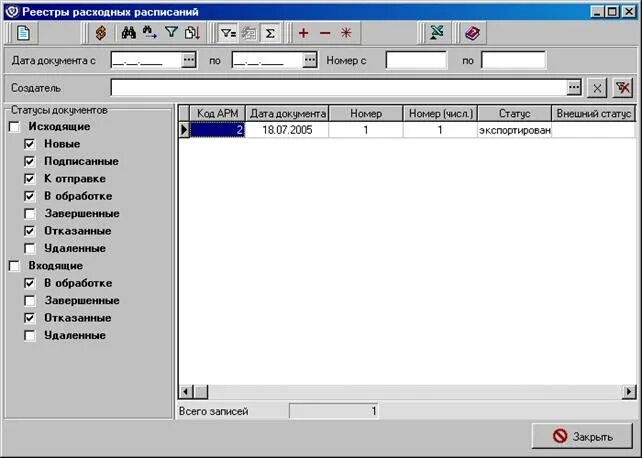The height and width of the screenshot is (458, 642).
Task: Uncheck the К отправке checkbox
Action: (29, 179)
